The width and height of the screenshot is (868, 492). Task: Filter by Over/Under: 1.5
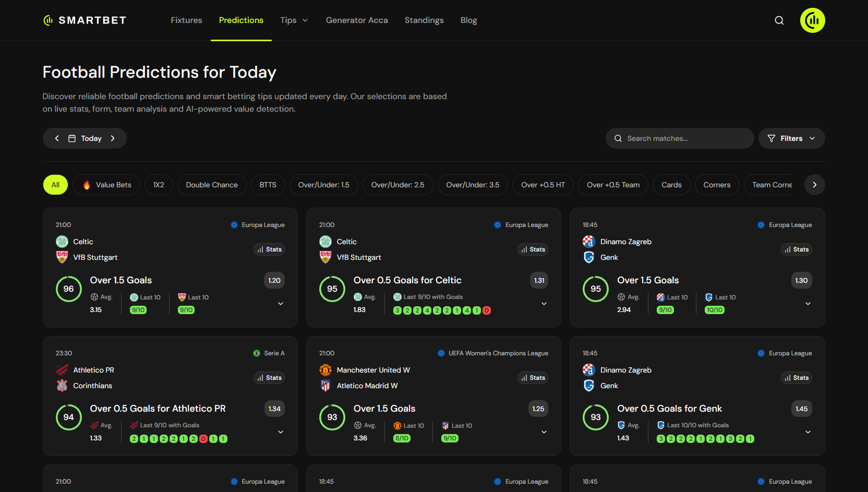(x=324, y=185)
